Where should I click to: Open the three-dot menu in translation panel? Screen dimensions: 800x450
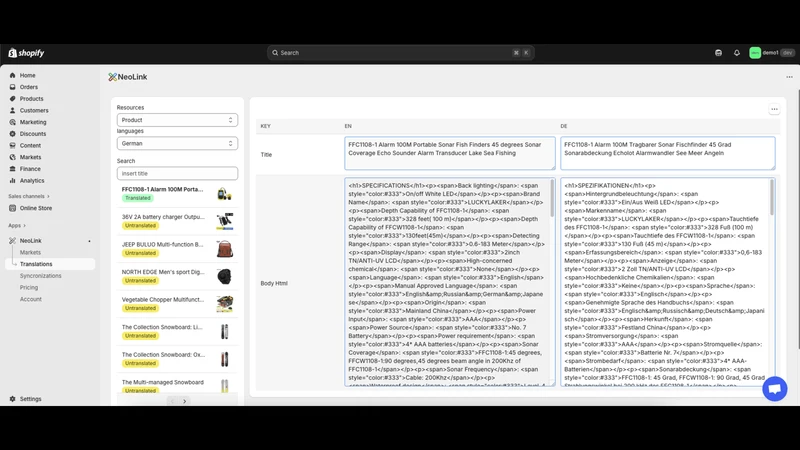point(774,109)
